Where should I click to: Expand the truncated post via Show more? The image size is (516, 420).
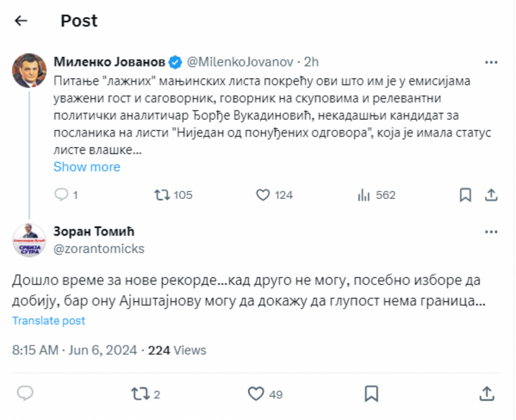pyautogui.click(x=87, y=167)
